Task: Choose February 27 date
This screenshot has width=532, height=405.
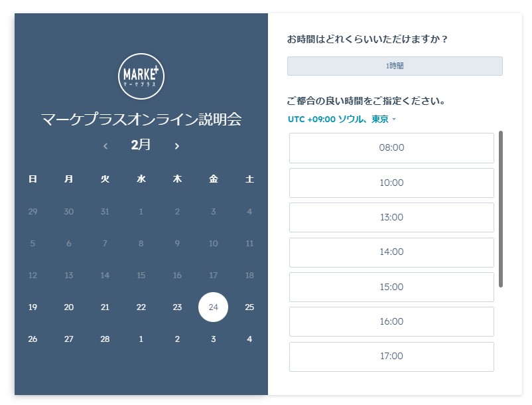Action: click(68, 339)
